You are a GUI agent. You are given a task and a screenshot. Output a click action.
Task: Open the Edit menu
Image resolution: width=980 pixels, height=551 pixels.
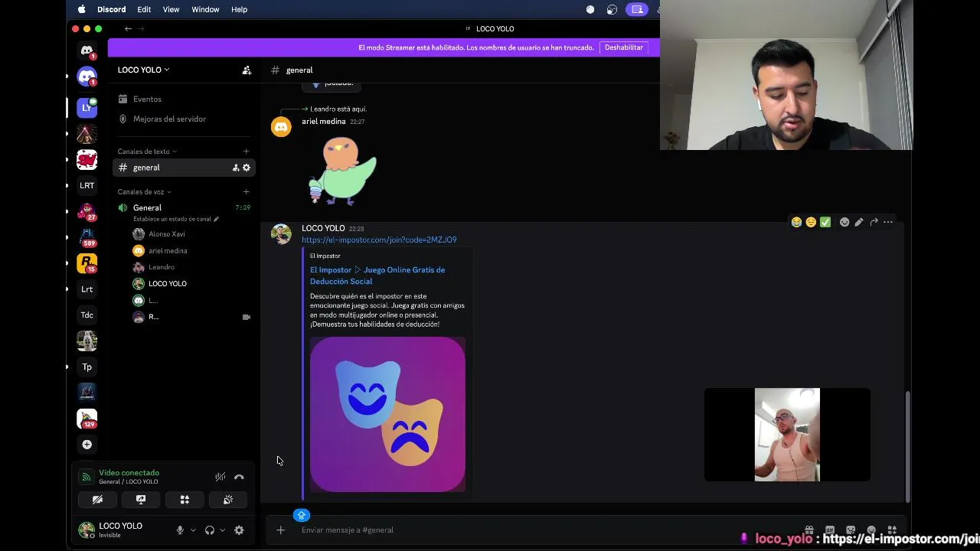(144, 9)
